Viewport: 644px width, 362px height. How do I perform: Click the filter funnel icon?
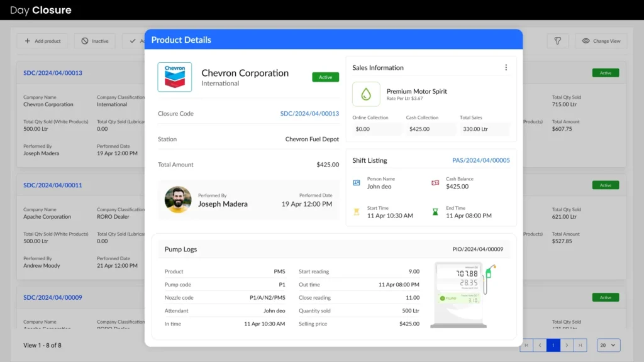557,41
